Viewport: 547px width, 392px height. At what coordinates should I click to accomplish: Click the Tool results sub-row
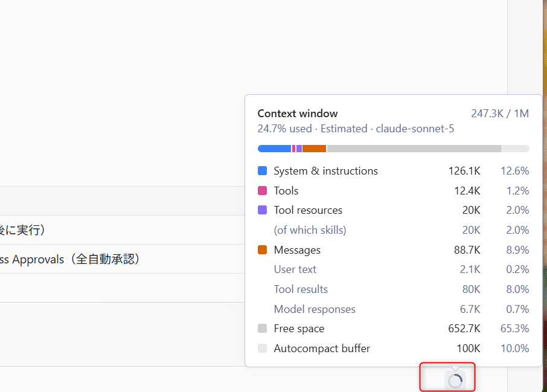394,289
